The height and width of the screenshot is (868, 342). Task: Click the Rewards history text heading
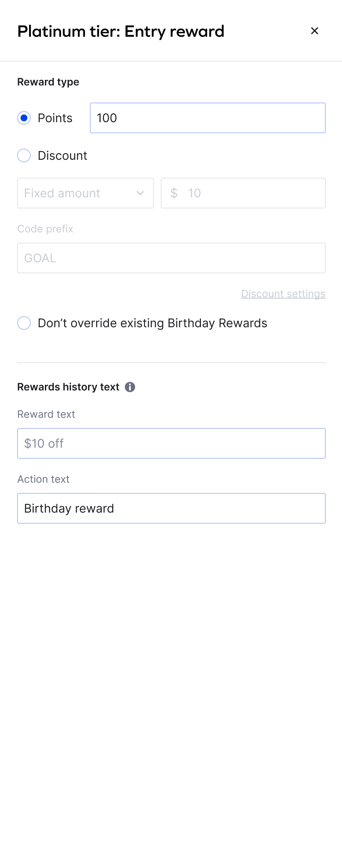[68, 387]
